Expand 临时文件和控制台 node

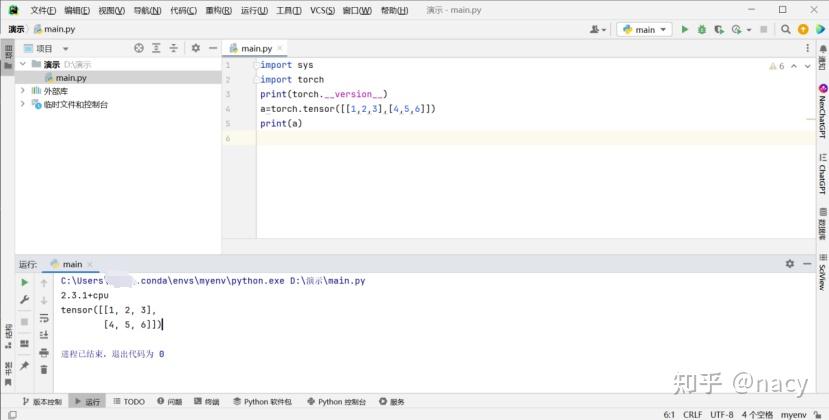click(x=23, y=104)
